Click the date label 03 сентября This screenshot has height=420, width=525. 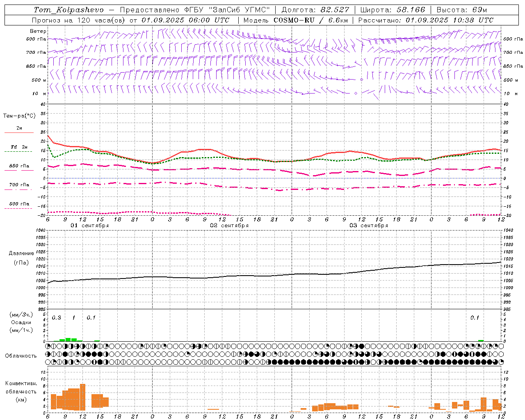[368, 226]
